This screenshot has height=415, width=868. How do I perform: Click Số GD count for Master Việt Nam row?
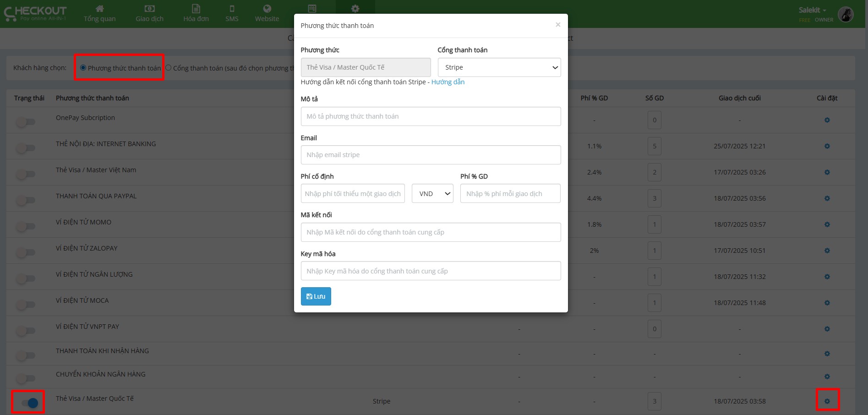[x=655, y=172]
